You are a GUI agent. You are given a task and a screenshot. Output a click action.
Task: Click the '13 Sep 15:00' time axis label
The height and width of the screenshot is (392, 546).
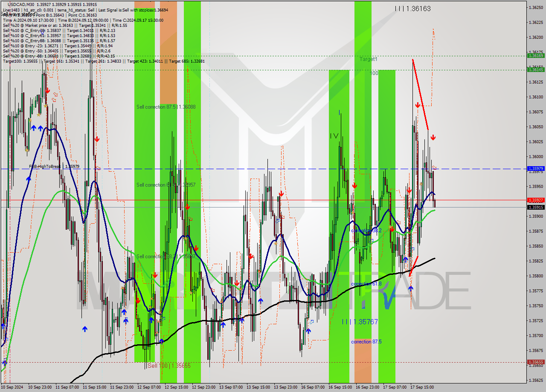pyautogui.click(x=258, y=387)
